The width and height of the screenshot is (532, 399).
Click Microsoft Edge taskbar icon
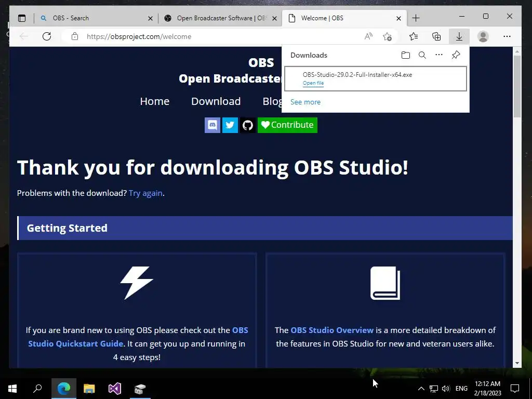click(64, 389)
